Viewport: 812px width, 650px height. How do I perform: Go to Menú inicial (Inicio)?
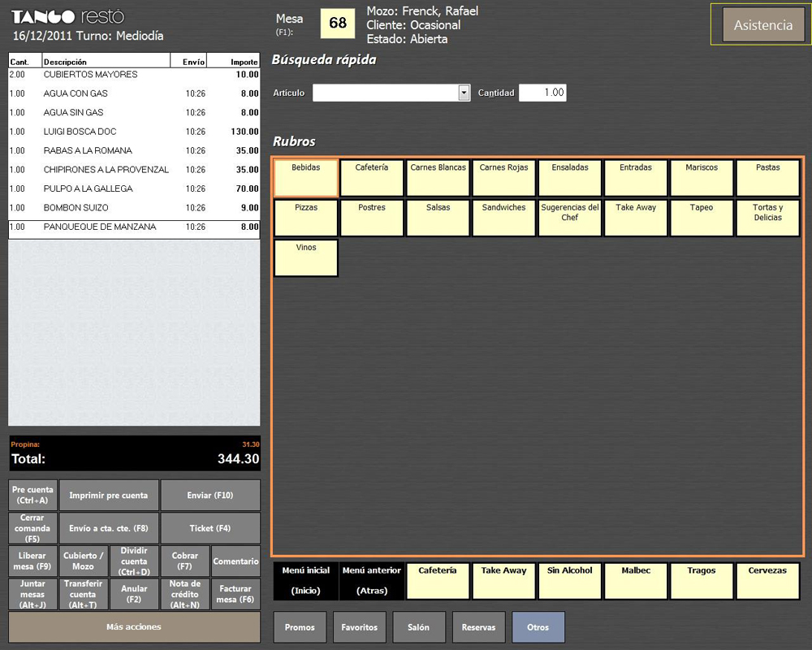[x=306, y=581]
